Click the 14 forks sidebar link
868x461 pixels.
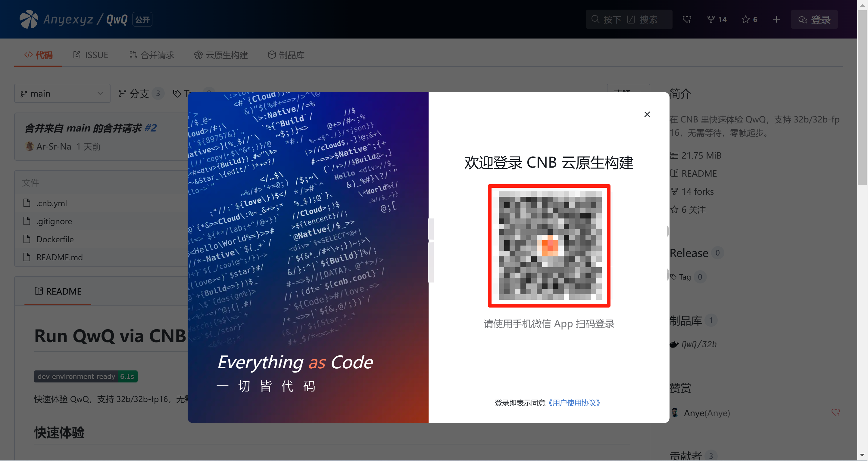click(697, 191)
